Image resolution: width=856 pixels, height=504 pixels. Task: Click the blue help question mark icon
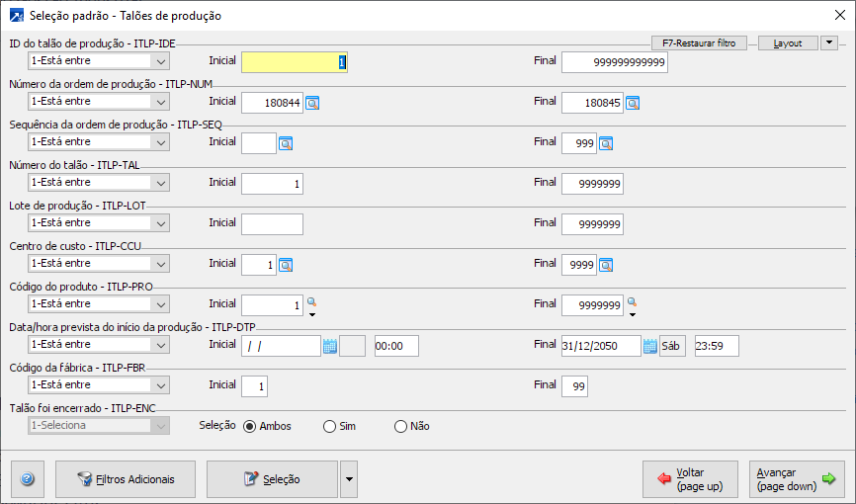coord(27,479)
